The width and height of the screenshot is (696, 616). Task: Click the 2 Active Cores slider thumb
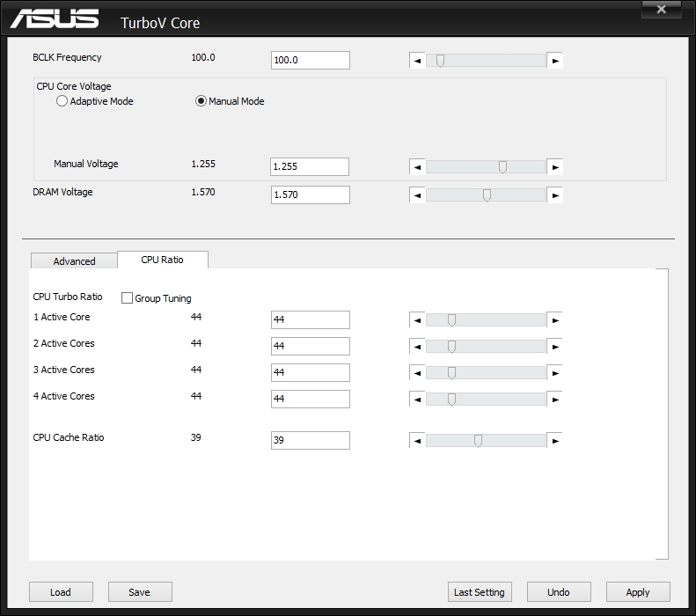pos(451,347)
